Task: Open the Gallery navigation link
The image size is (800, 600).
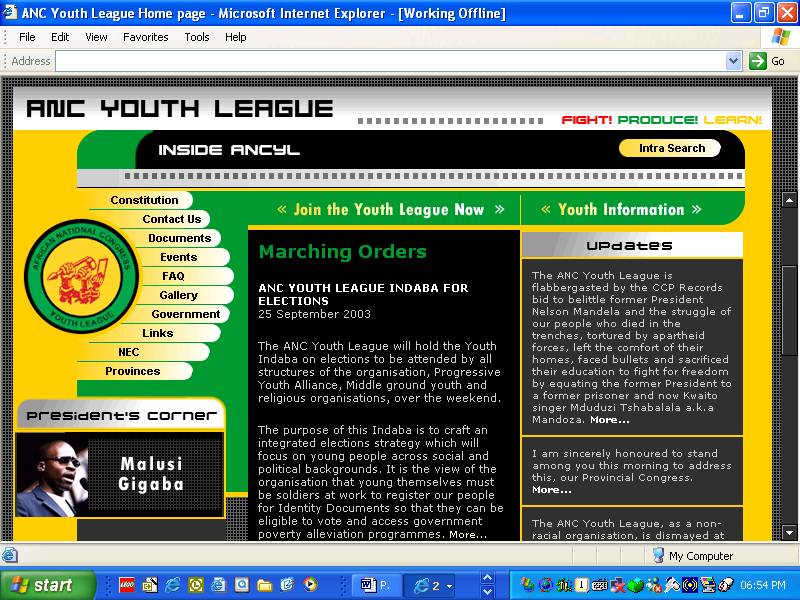Action: tap(178, 295)
